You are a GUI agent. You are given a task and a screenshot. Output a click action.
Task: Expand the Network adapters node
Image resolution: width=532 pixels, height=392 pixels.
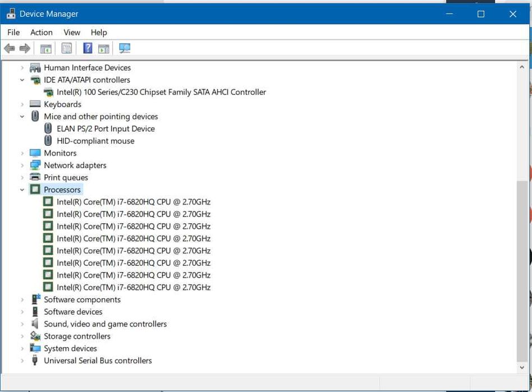click(22, 165)
